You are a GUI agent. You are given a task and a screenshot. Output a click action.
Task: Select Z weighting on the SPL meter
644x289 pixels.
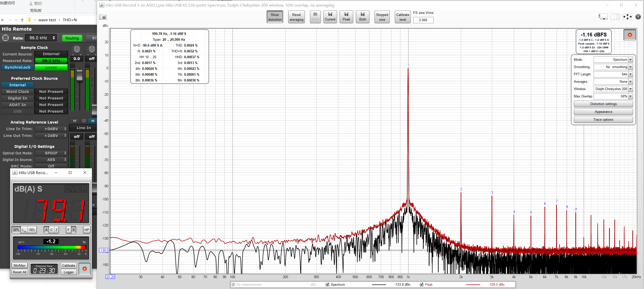pos(56,230)
